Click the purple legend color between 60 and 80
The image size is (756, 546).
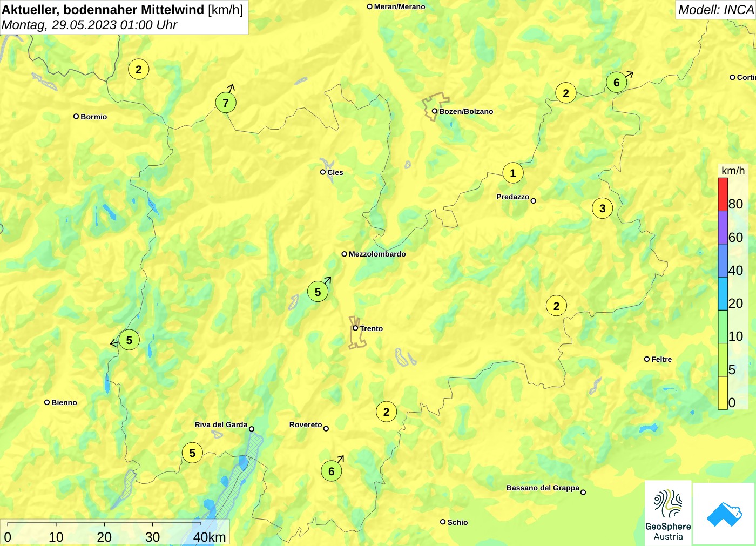click(723, 227)
